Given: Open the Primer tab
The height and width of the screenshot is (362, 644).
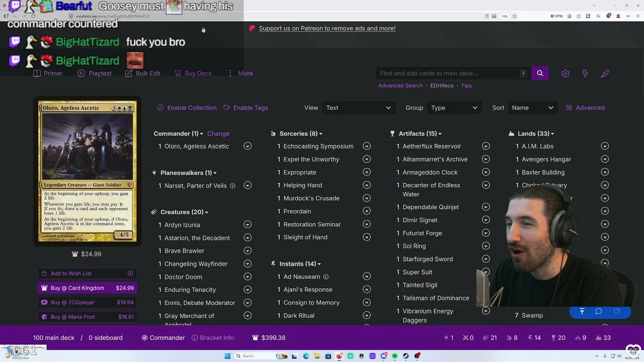Looking at the screenshot, I should tap(48, 73).
